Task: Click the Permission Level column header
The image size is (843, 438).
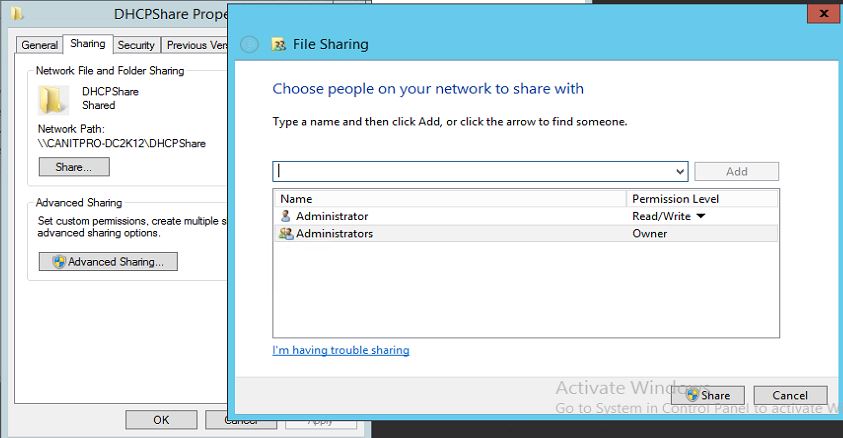Action: (702, 199)
